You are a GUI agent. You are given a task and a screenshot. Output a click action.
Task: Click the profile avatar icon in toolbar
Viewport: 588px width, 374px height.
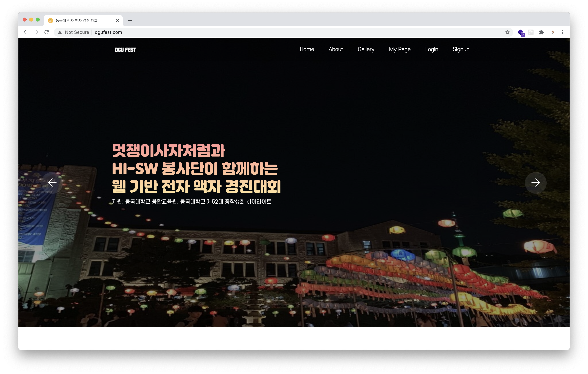[553, 32]
